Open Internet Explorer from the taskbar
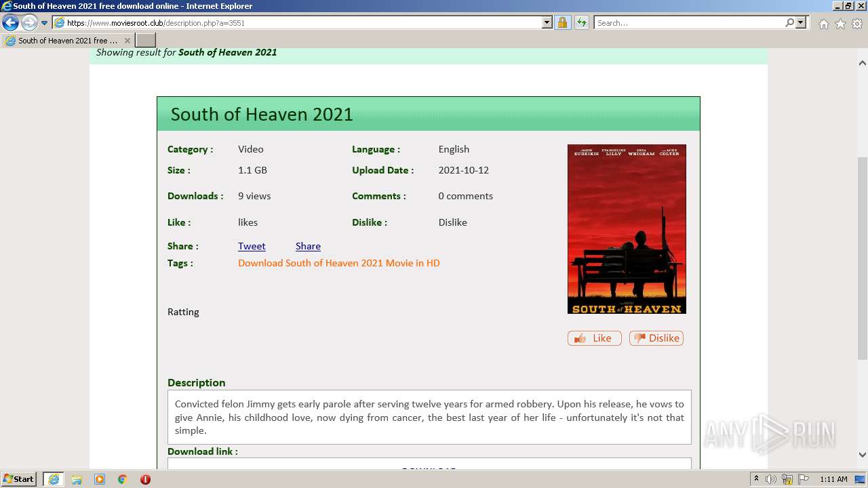Viewport: 868px width, 488px height. 53,479
